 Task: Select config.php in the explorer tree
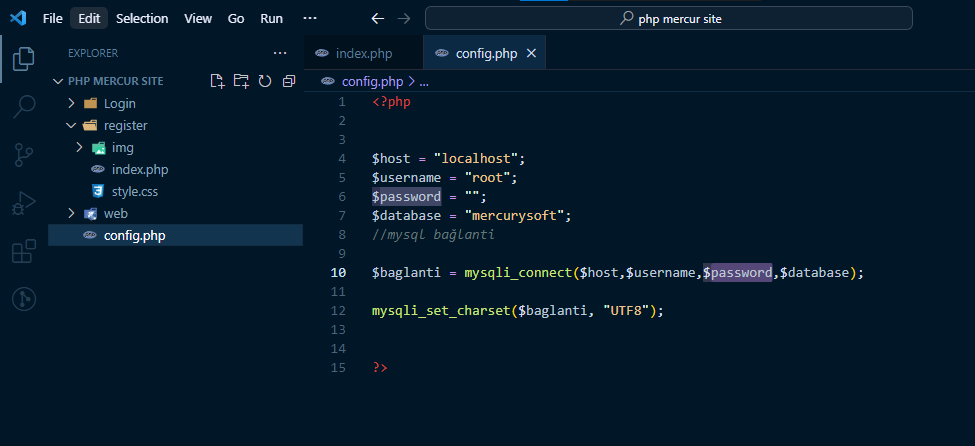pos(175,235)
